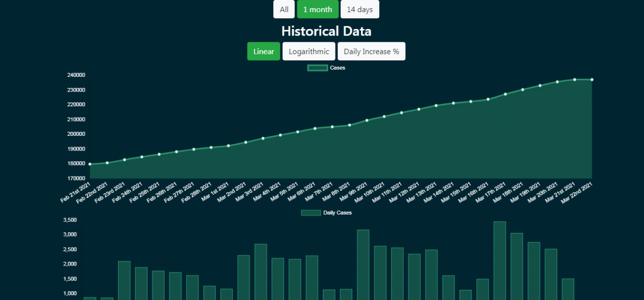Click the Mar 9th daily cases bar
Image resolution: width=644 pixels, height=300 pixels.
click(363, 264)
